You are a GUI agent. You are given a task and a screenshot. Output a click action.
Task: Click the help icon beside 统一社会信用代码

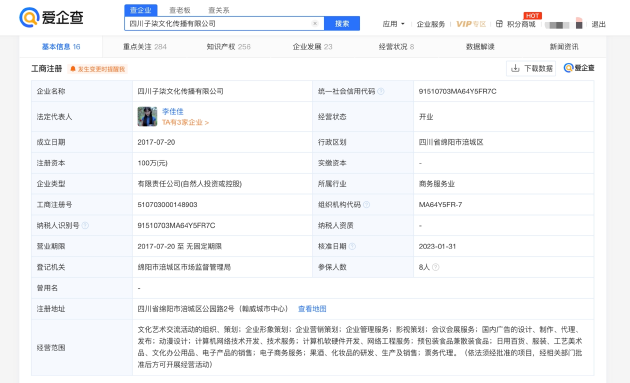point(380,91)
